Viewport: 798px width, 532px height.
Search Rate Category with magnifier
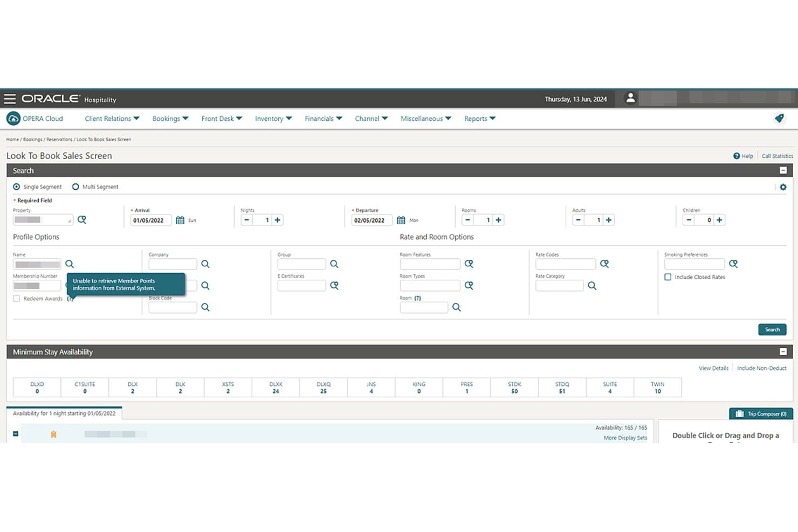point(592,286)
